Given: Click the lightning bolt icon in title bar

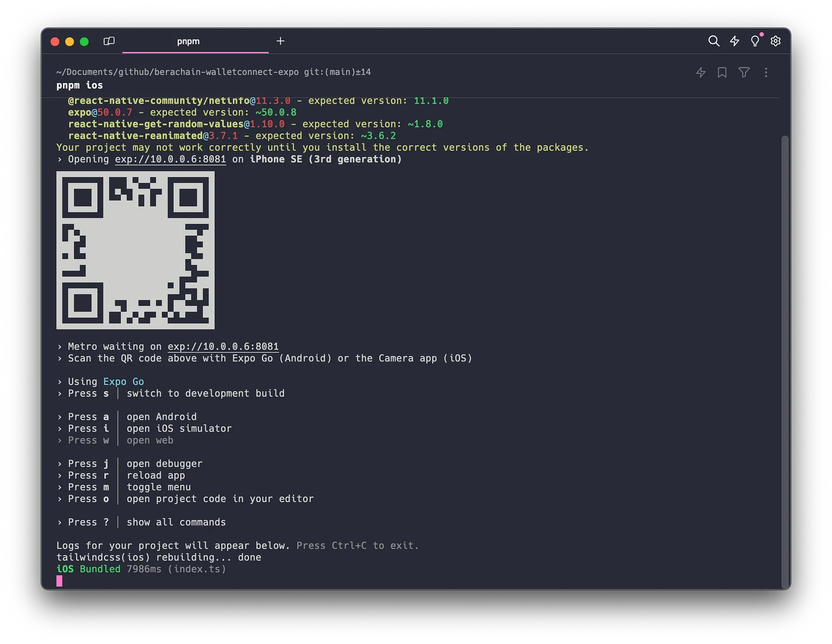Looking at the screenshot, I should (x=735, y=41).
